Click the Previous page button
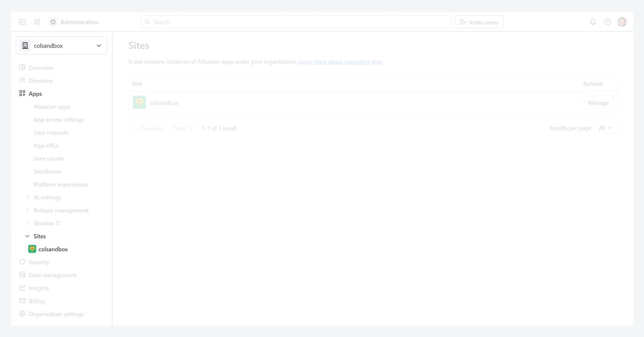 148,128
